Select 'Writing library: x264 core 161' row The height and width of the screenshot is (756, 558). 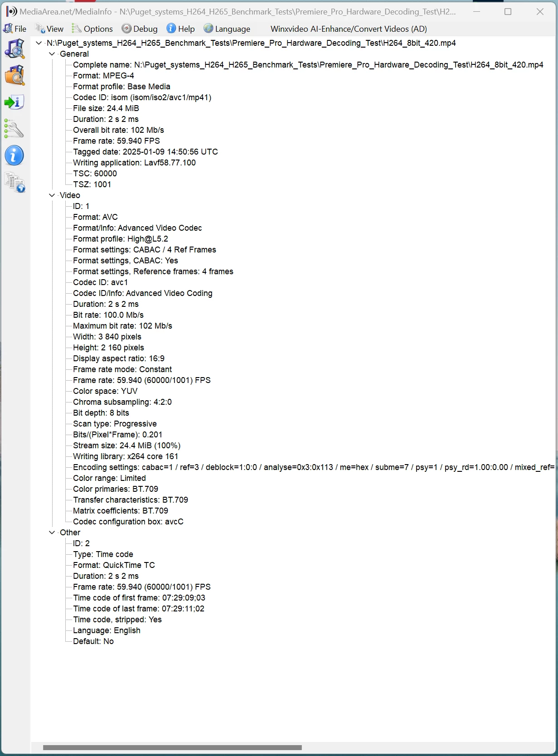126,456
